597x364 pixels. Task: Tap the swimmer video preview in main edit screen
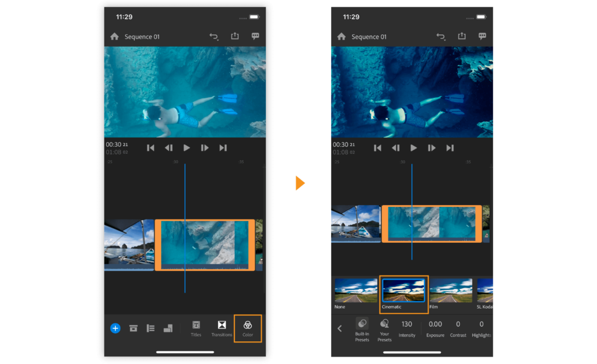[185, 92]
